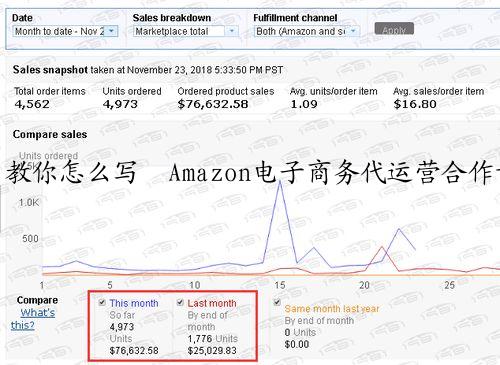Open the Date range dropdown
This screenshot has width=500, height=365.
(65, 31)
